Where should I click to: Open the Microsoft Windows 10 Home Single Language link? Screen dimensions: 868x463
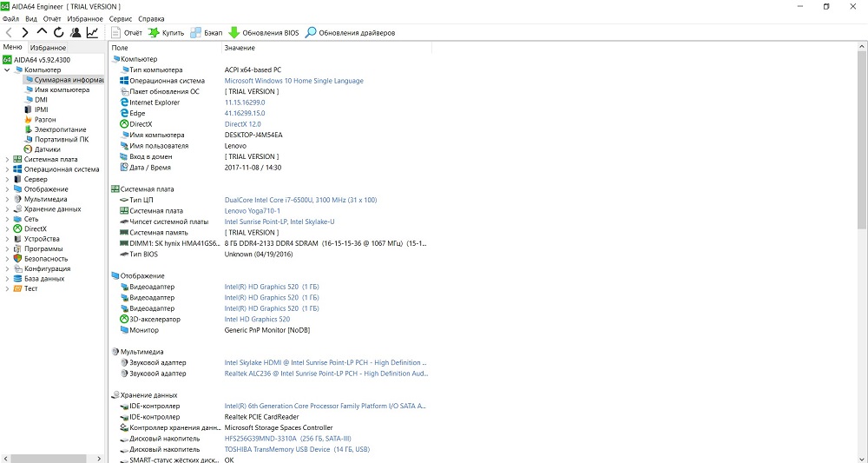(x=294, y=81)
